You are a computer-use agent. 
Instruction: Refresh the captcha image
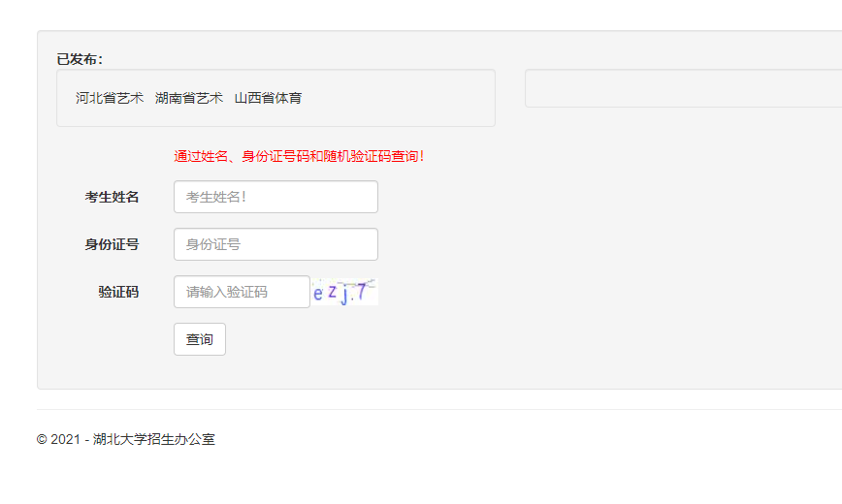click(x=344, y=292)
